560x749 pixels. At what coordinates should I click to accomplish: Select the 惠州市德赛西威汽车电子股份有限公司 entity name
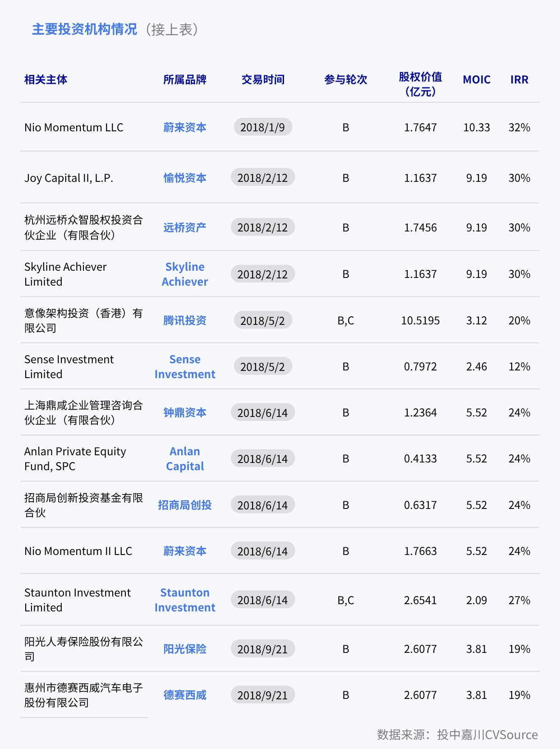pos(83,695)
